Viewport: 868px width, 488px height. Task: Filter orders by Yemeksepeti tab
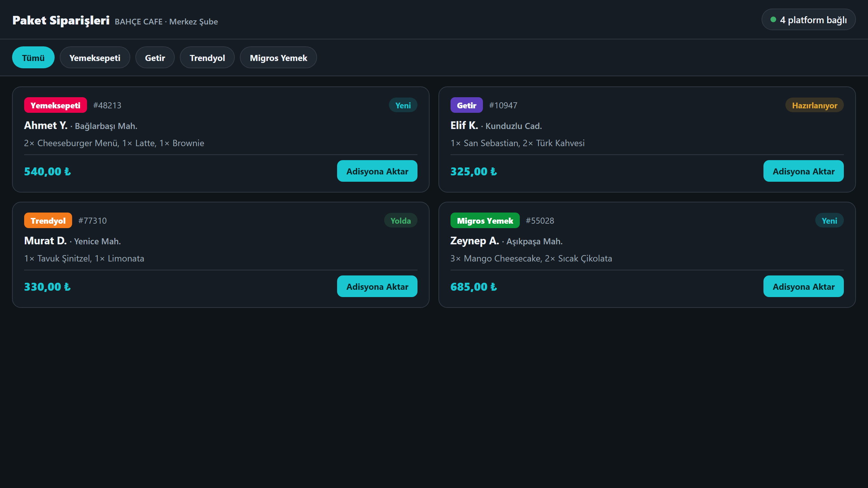pos(95,58)
